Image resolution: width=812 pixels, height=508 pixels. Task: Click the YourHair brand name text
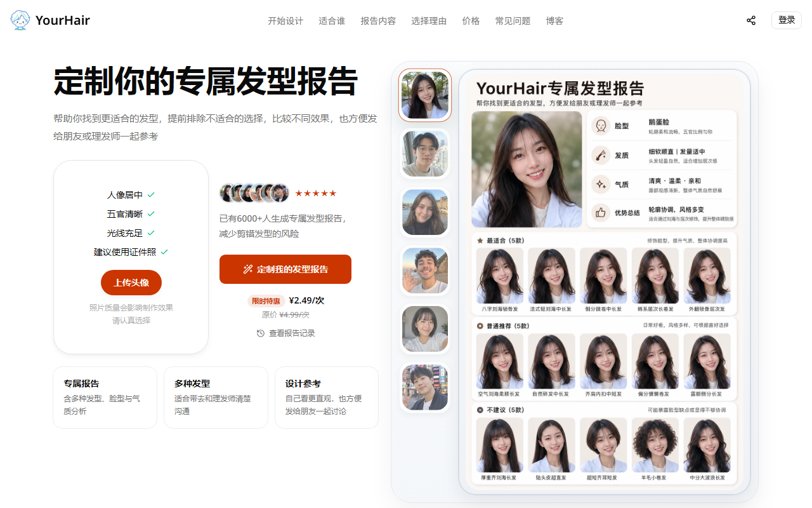pyautogui.click(x=63, y=20)
